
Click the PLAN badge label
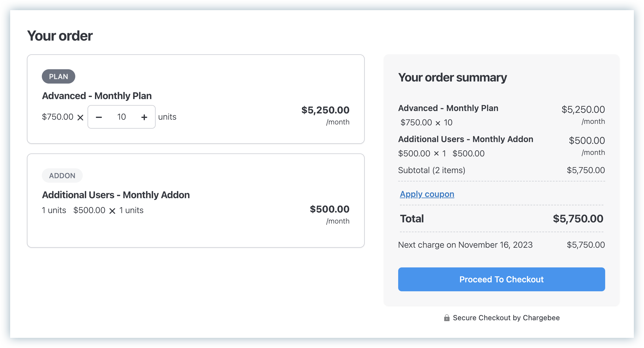(x=59, y=77)
